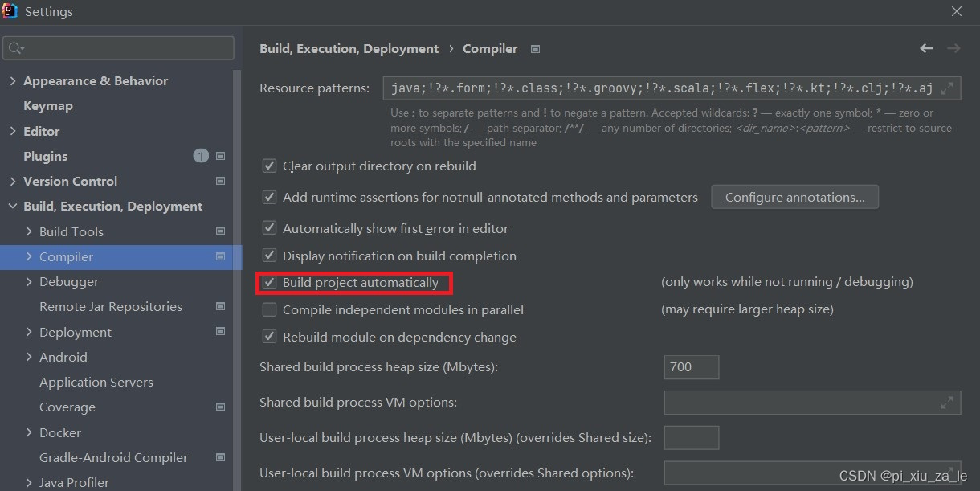Expand the Resource patterns field

click(x=947, y=88)
